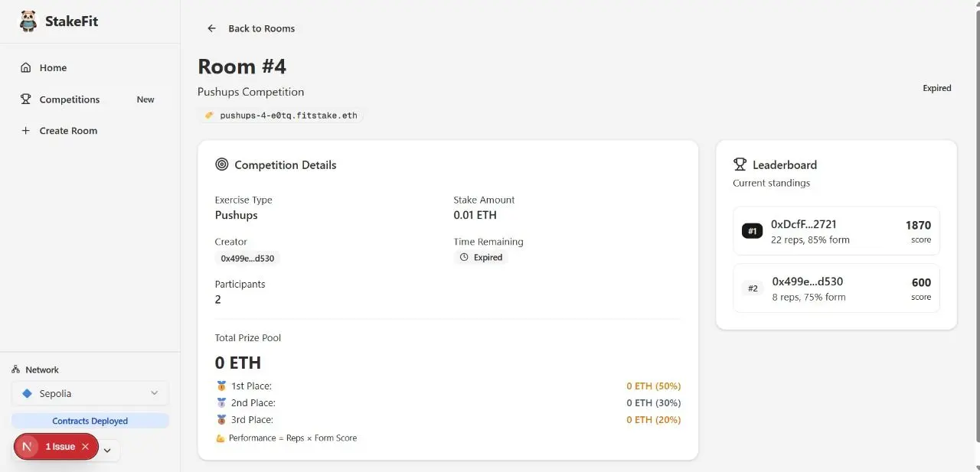Click the Competitions trophy icon in sidebar
Image resolution: width=980 pixels, height=472 pixels.
pyautogui.click(x=26, y=99)
